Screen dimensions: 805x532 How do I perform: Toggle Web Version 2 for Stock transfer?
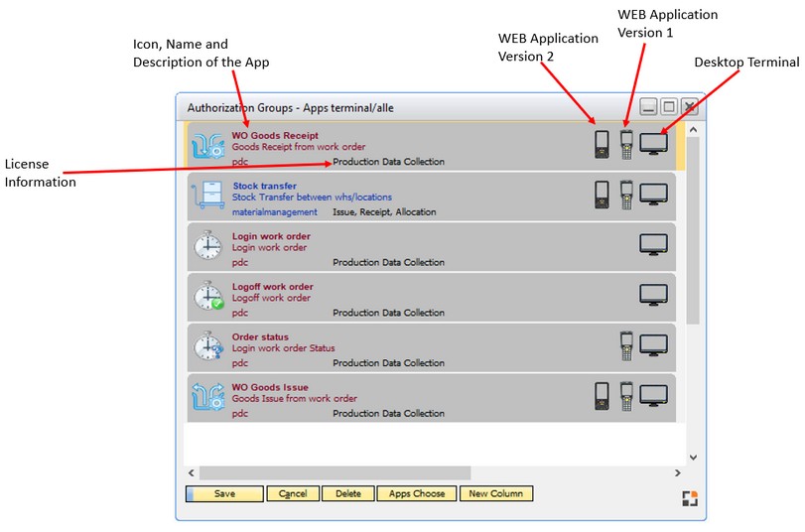point(602,195)
